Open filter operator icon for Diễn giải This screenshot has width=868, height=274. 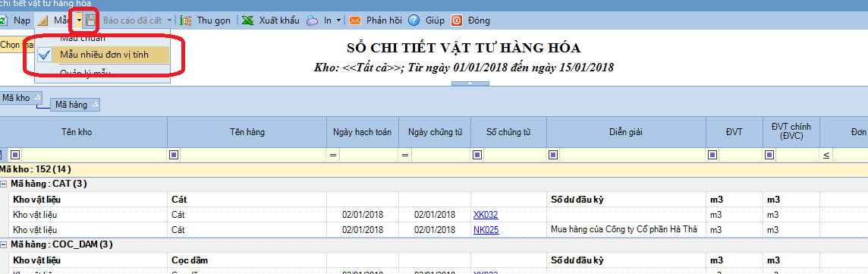coord(553,154)
